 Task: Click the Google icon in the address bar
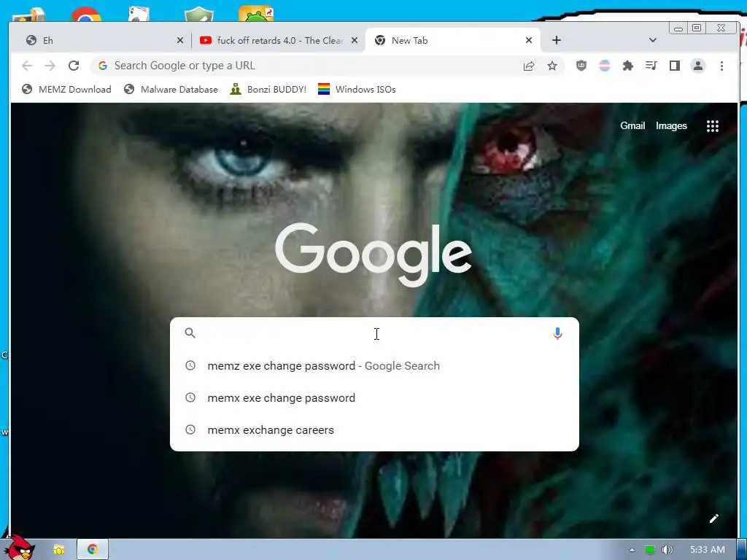102,66
